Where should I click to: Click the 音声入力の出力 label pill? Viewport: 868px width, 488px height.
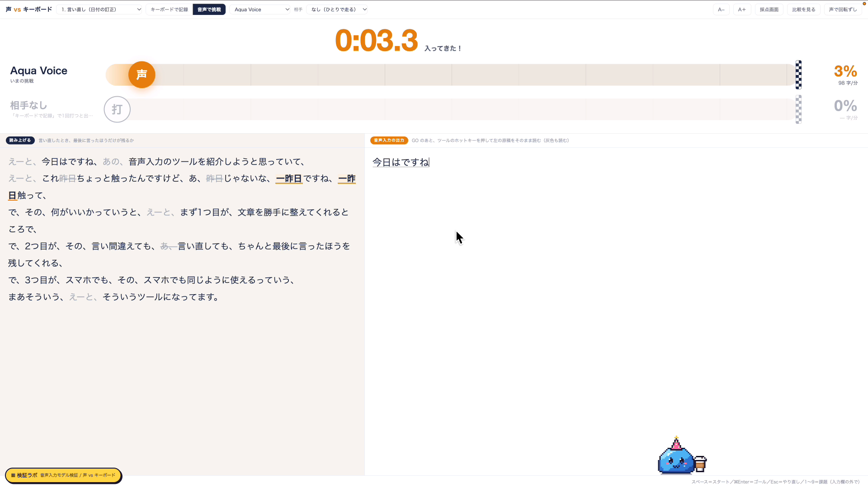[389, 141]
